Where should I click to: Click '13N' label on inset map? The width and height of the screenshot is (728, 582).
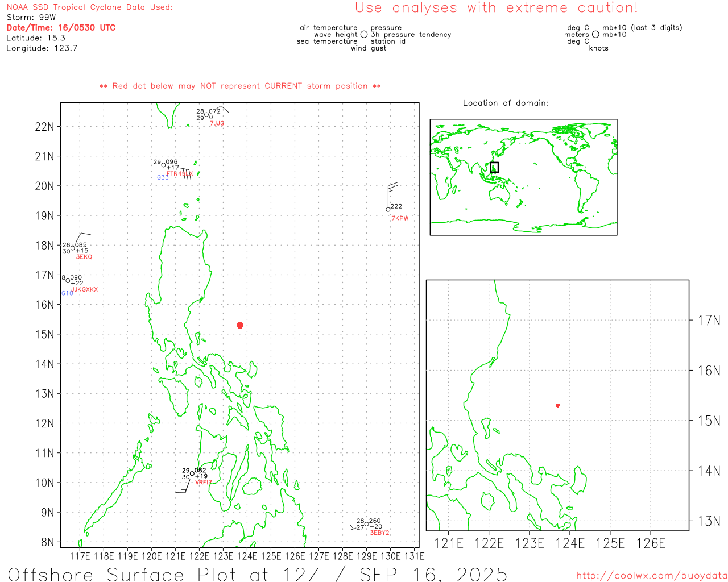pos(709,521)
